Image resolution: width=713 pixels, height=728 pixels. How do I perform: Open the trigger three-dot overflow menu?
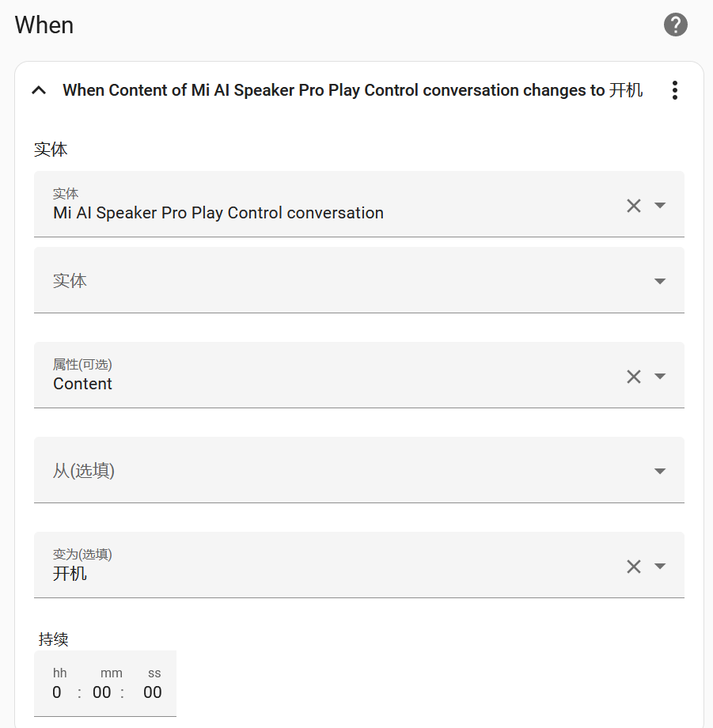pos(675,90)
